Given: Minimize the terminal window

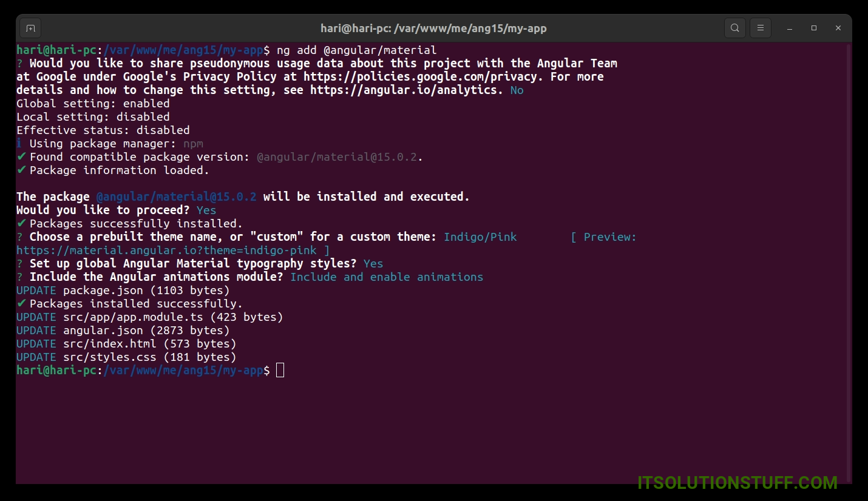Looking at the screenshot, I should (x=790, y=29).
